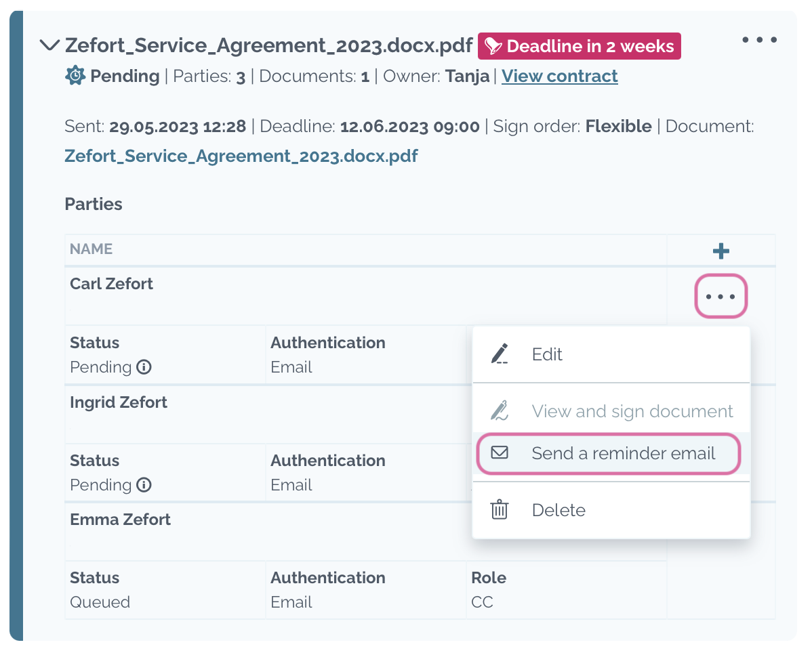The image size is (812, 653).
Task: Open the three-dot menu of the signing card
Action: (x=759, y=39)
